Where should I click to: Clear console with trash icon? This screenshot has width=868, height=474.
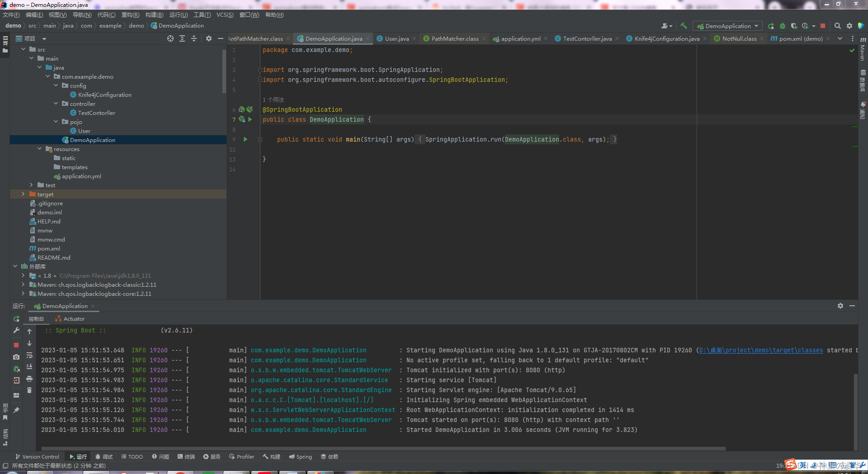(29, 390)
